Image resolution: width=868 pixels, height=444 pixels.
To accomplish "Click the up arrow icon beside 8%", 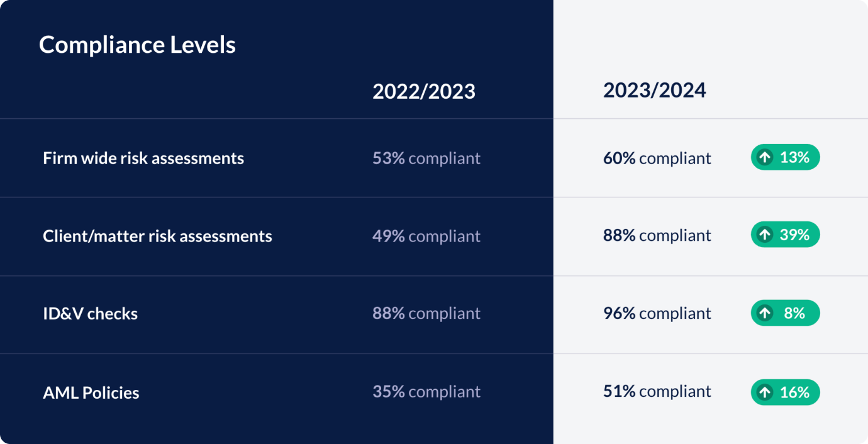I will (x=765, y=313).
